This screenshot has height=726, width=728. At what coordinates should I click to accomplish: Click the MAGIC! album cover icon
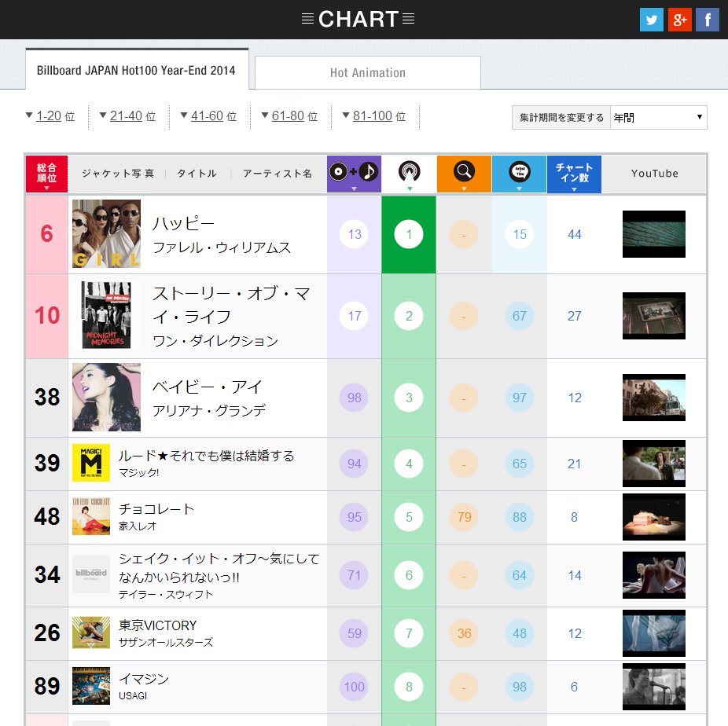pos(90,463)
